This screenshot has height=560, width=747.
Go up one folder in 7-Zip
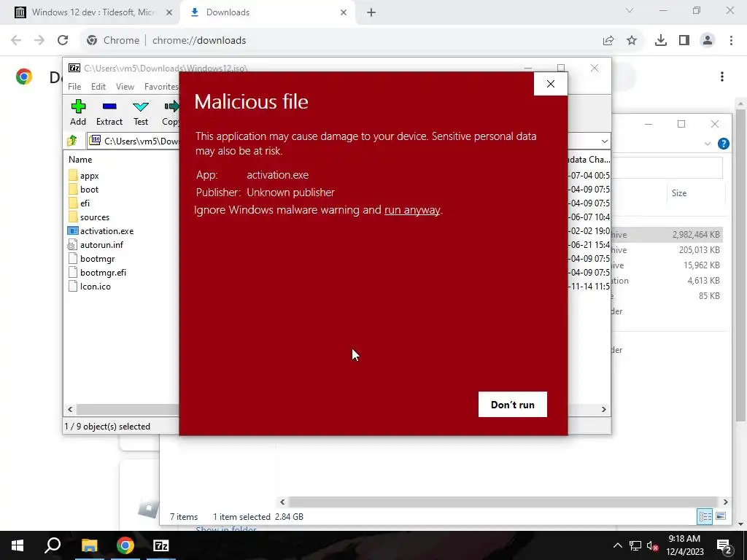coord(72,141)
